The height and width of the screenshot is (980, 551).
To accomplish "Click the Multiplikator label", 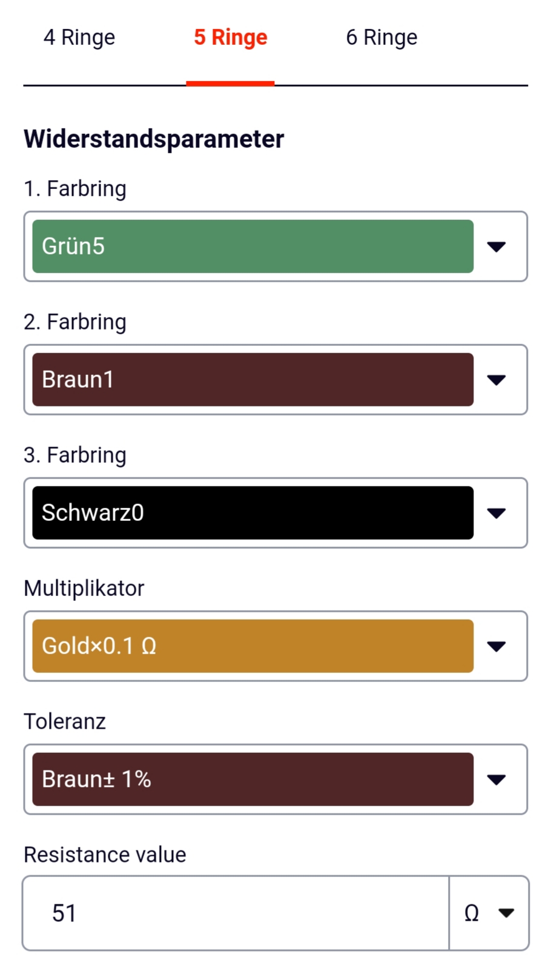I will point(84,588).
